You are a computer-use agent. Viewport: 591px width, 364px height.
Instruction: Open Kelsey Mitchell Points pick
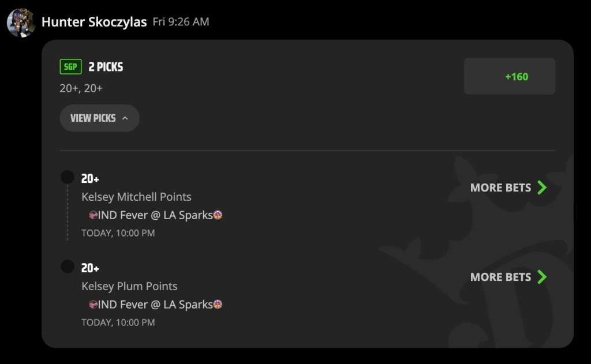[136, 197]
